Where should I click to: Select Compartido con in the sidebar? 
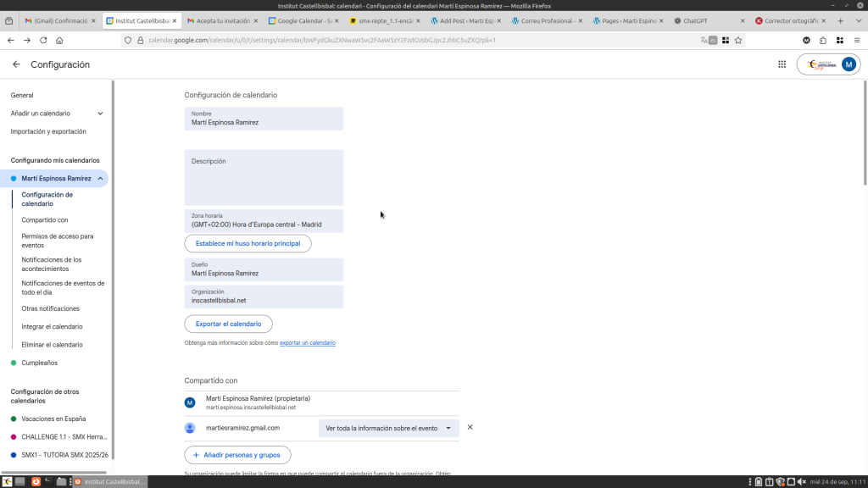point(45,220)
